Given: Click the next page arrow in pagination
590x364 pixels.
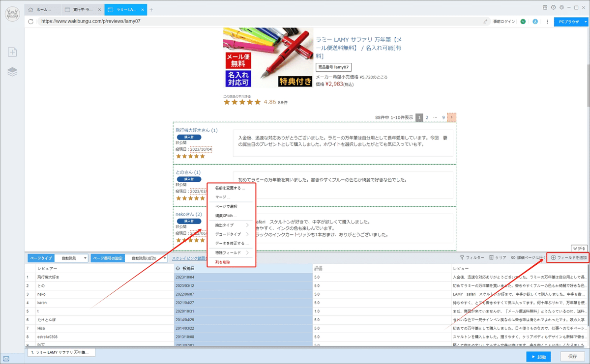Looking at the screenshot, I should click(452, 117).
